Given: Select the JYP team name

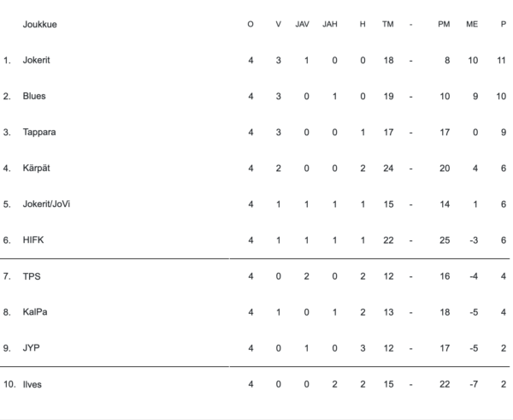Looking at the screenshot, I should click(x=32, y=348).
